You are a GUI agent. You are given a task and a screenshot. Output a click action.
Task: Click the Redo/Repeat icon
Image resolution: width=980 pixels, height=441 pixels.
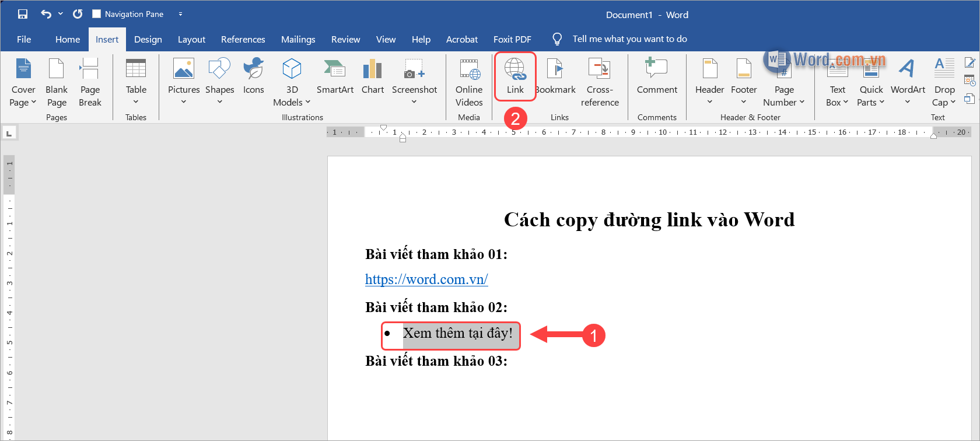pos(78,14)
